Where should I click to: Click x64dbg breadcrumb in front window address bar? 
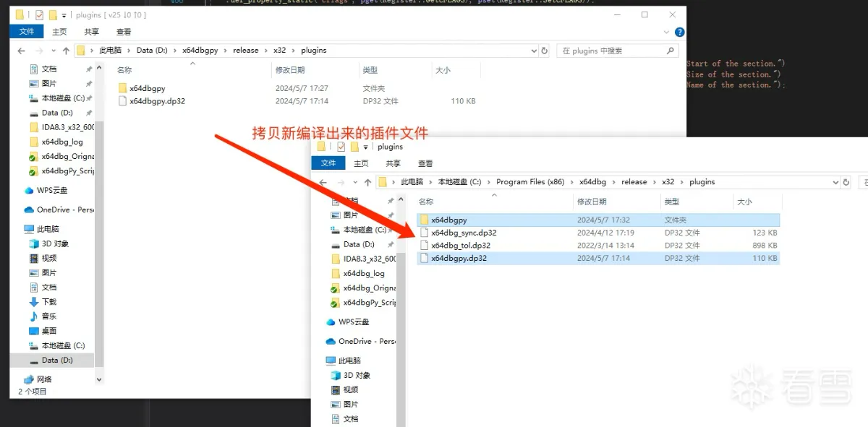pos(593,182)
